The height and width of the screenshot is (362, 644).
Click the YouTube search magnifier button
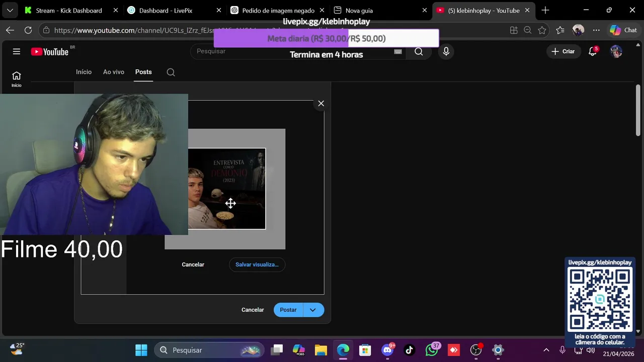click(x=419, y=51)
